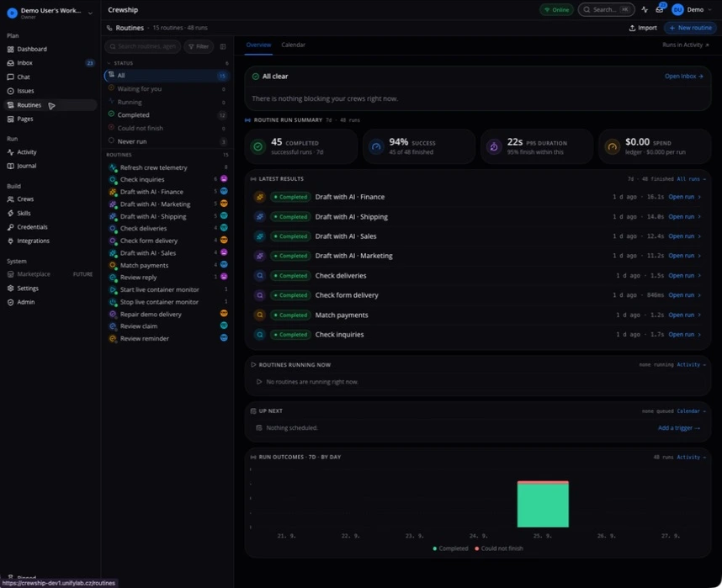This screenshot has width=722, height=588.
Task: Select the Start live container monitor routine
Action: 167,289
